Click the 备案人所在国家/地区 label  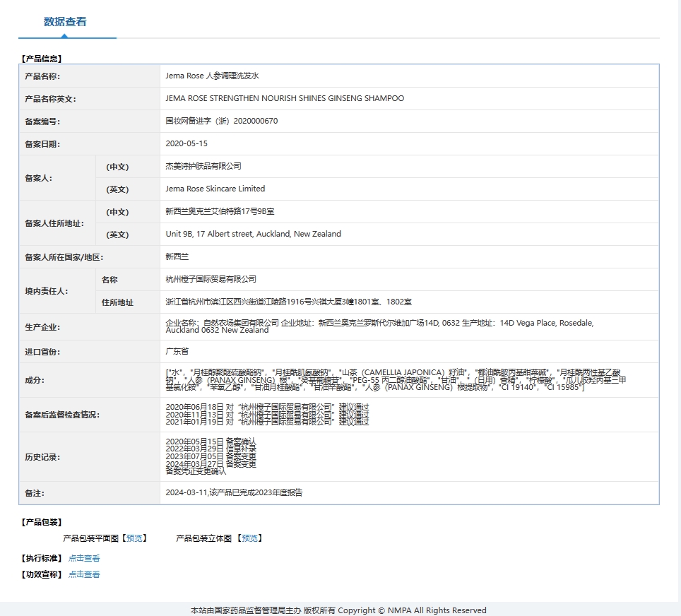pyautogui.click(x=64, y=256)
